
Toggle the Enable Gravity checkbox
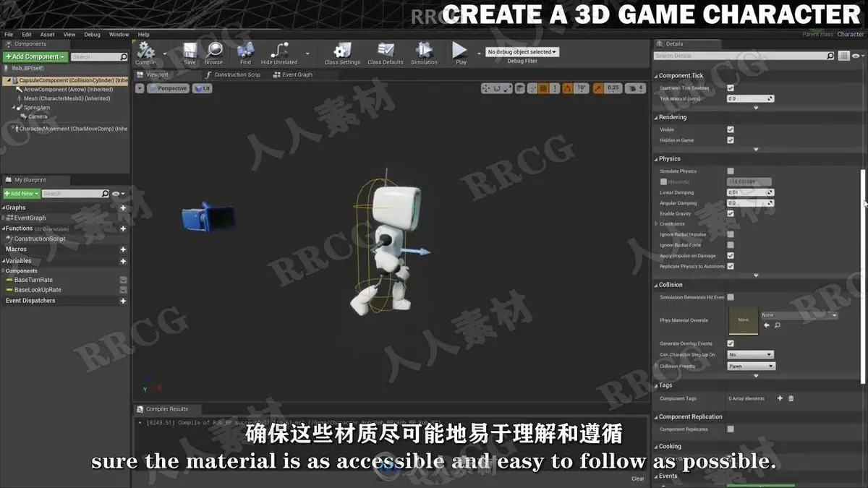pos(731,213)
